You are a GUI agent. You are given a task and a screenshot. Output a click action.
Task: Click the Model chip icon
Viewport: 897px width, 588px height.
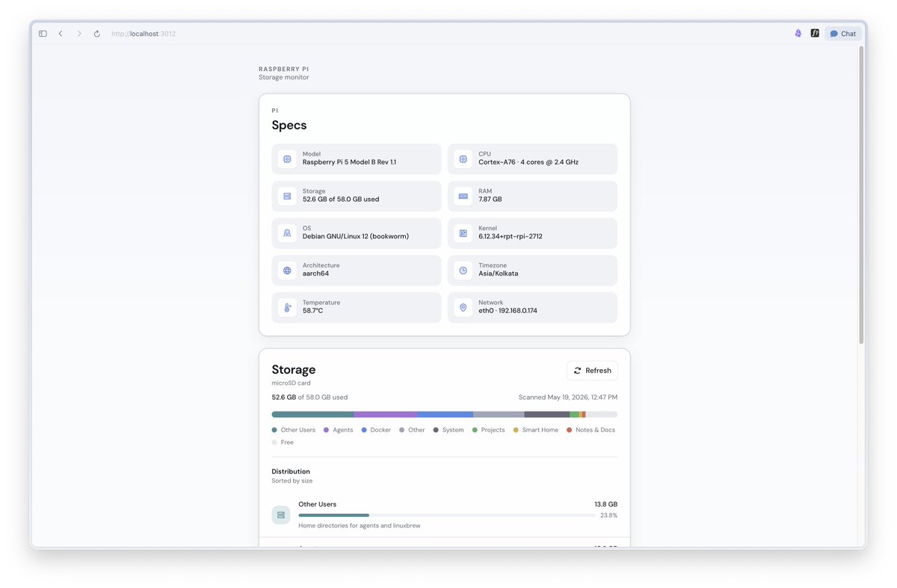point(287,159)
